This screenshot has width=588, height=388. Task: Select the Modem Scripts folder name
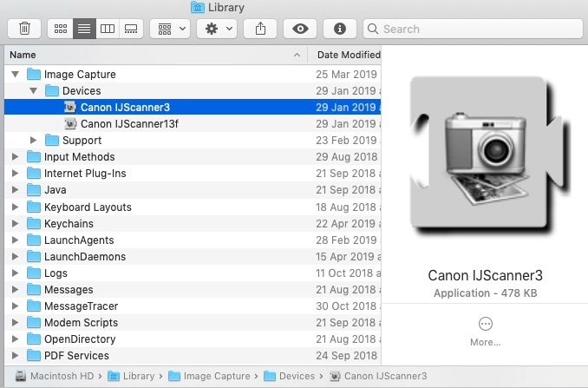point(81,323)
